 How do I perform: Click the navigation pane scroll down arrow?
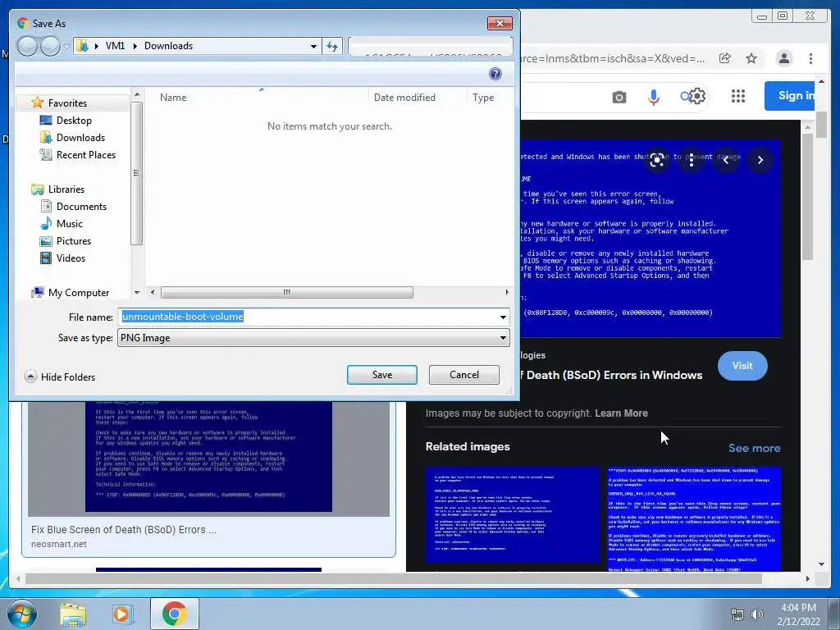137,293
